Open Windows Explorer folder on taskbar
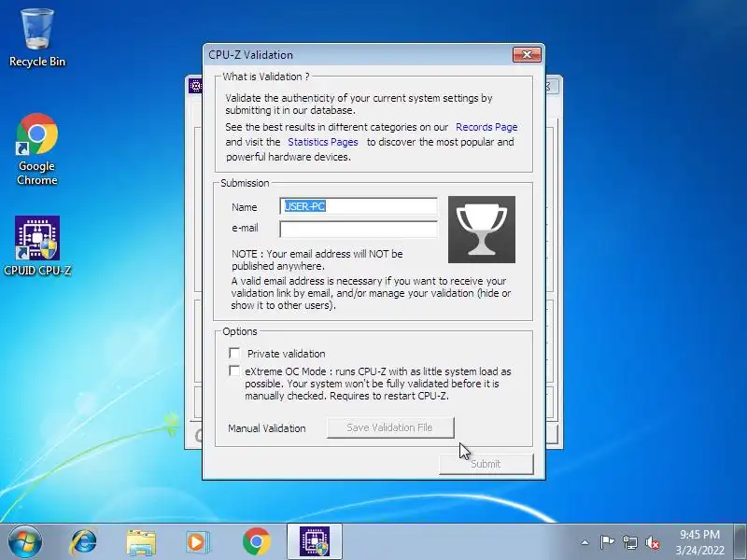Screen dimensions: 747x560 click(141, 543)
